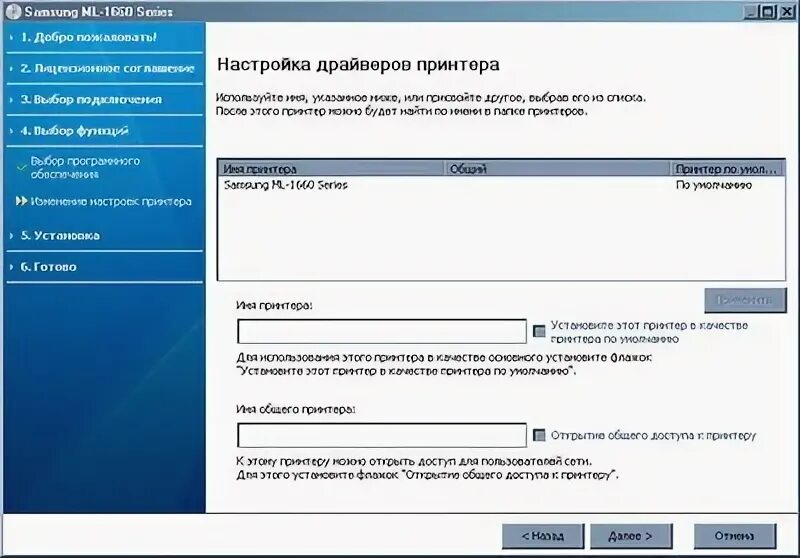
Task: Click the < Назад button
Action: coord(543,536)
